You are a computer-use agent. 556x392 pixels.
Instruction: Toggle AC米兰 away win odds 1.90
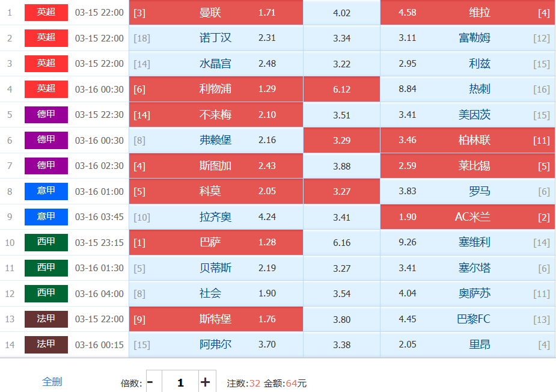pos(467,217)
